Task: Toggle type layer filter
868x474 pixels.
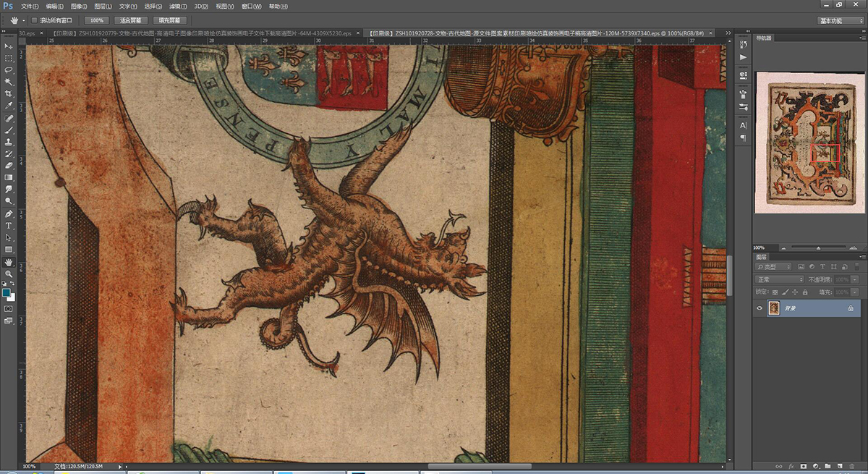Action: pyautogui.click(x=822, y=267)
